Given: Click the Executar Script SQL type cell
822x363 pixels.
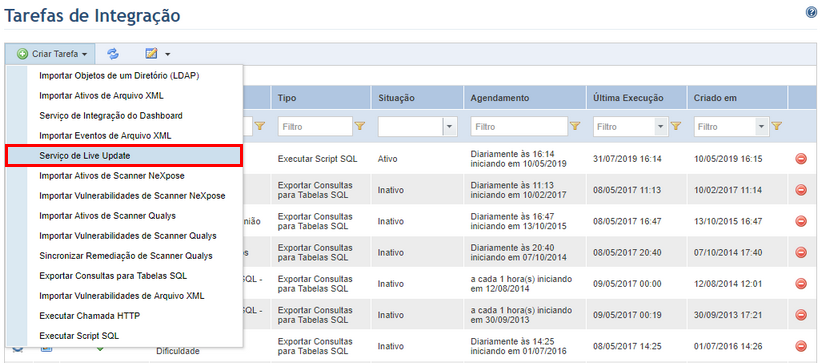Looking at the screenshot, I should pos(318,158).
